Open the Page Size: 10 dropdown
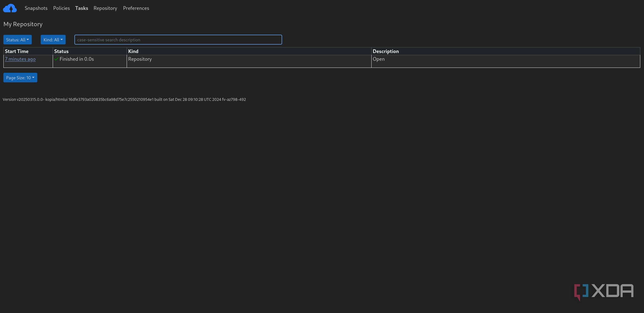644x313 pixels. tap(20, 78)
